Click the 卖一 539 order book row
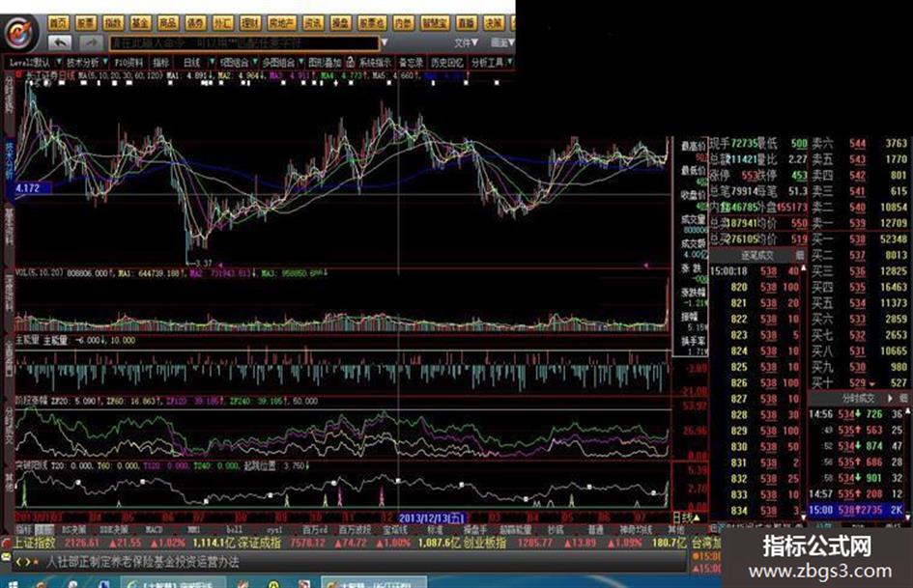913x588 pixels. click(859, 223)
